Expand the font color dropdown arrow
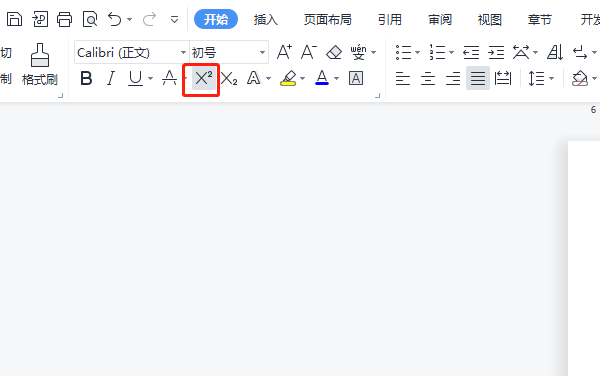600x376 pixels. click(x=337, y=79)
